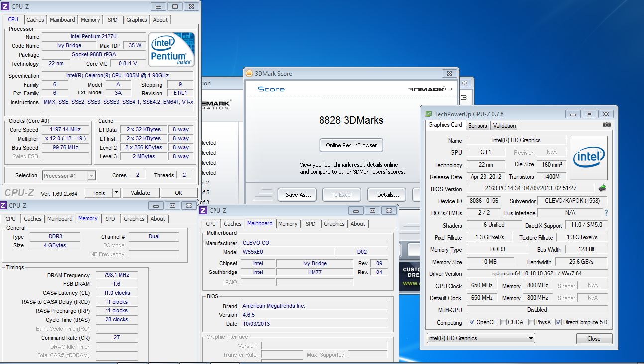Switch to Caches tab in top CPU-Z window
644x364 pixels.
point(35,20)
